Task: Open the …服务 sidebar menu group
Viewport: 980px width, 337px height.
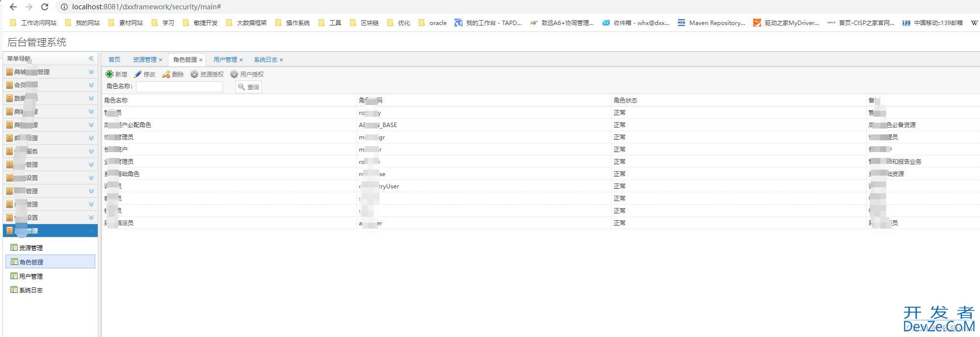Action: pyautogui.click(x=50, y=151)
